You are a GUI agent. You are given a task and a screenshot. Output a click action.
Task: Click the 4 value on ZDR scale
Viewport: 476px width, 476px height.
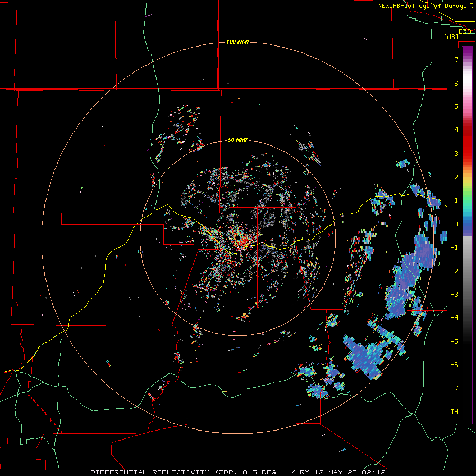coord(456,130)
